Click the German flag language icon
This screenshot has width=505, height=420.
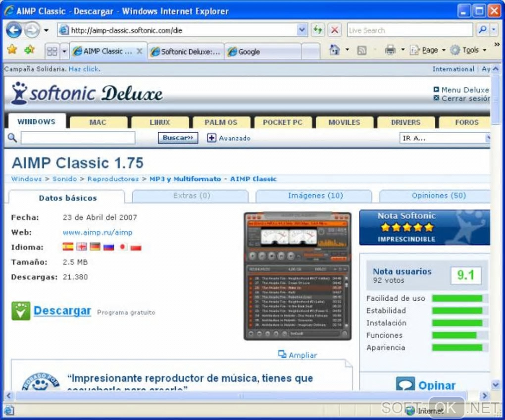pyautogui.click(x=95, y=247)
